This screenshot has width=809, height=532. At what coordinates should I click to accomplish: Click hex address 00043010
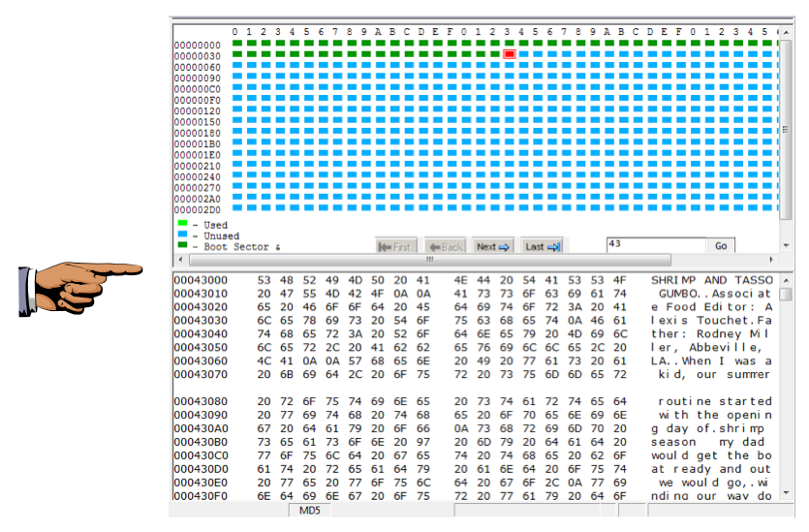coord(201,294)
